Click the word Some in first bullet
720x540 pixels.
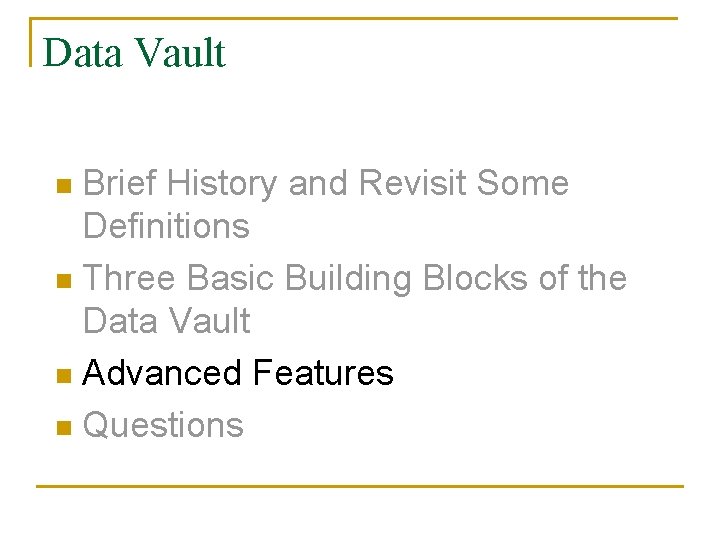(523, 182)
